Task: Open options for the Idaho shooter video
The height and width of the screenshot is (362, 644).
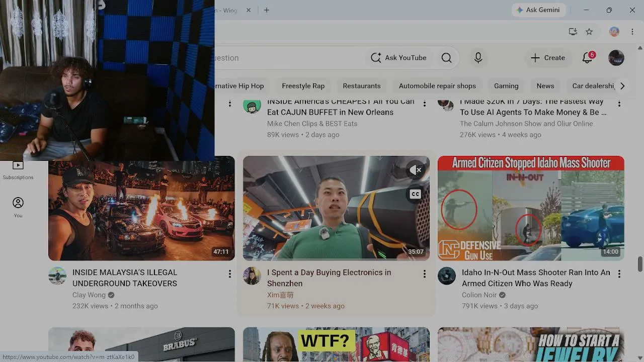Action: [619, 274]
